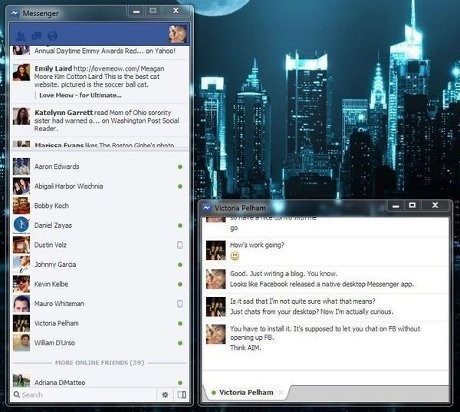This screenshot has width=460, height=412.
Task: Click the friends search field
Action: pyautogui.click(x=84, y=395)
